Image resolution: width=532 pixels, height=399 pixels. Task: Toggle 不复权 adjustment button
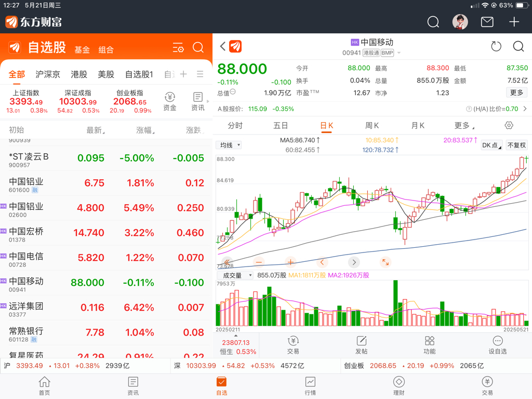click(x=517, y=145)
